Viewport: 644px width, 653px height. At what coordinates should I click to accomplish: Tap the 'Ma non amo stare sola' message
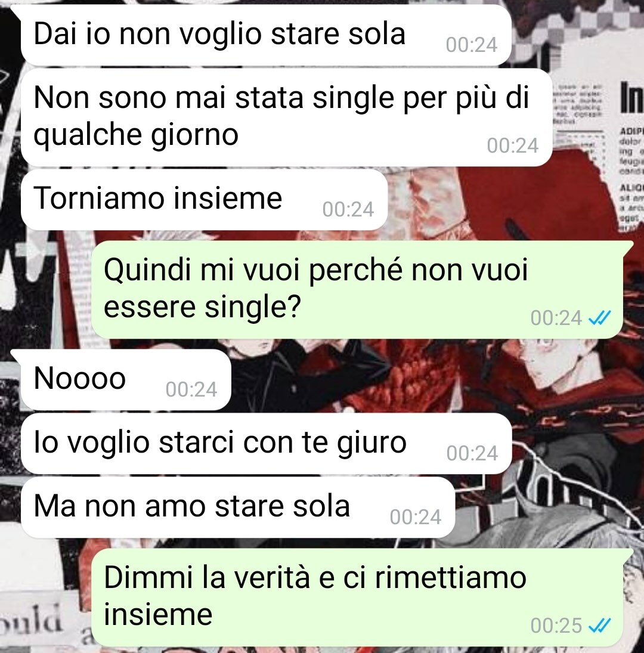click(x=238, y=507)
